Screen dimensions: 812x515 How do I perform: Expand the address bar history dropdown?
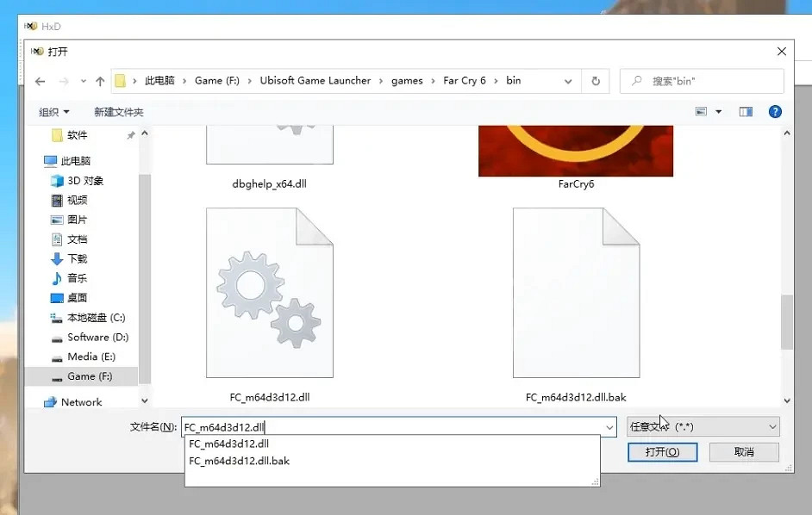coord(568,81)
